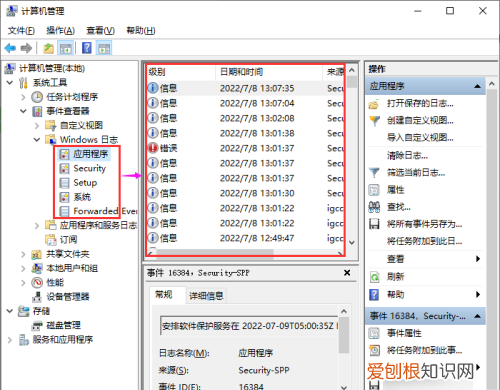Screen dimensions: 500x390
Task: Collapse the 应用程序 actions section
Action: click(x=478, y=86)
